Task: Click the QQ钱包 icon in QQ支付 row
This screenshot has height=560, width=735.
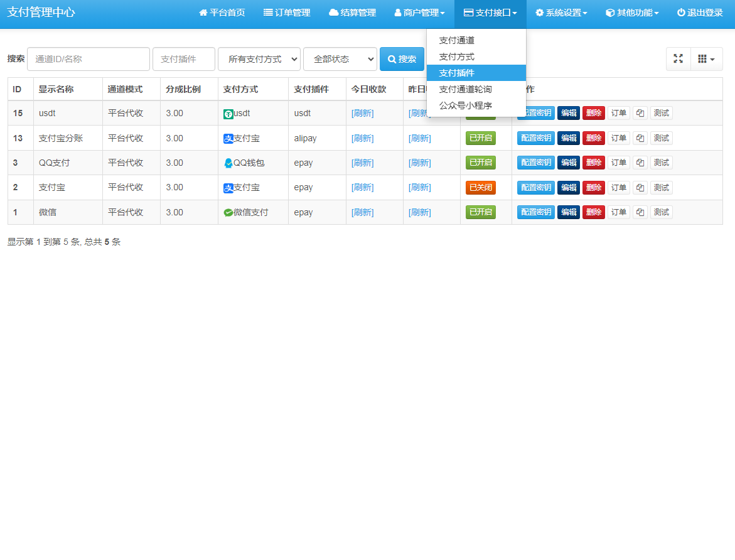Action: coord(229,163)
